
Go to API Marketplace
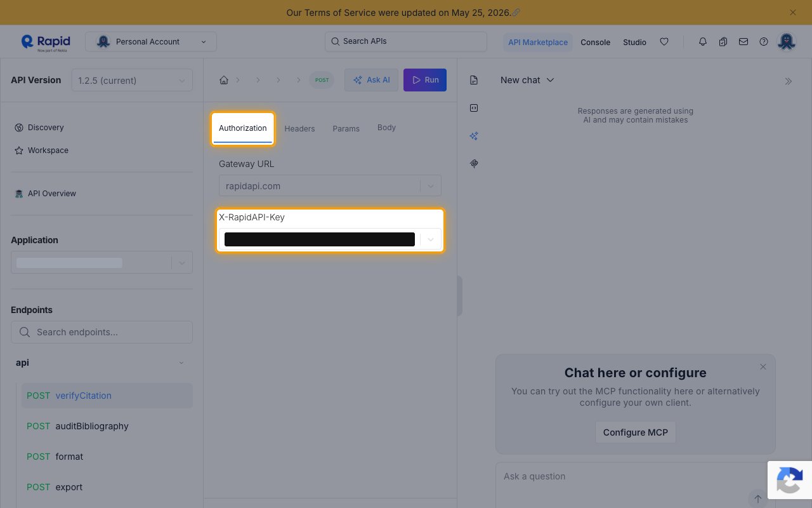[x=538, y=43]
